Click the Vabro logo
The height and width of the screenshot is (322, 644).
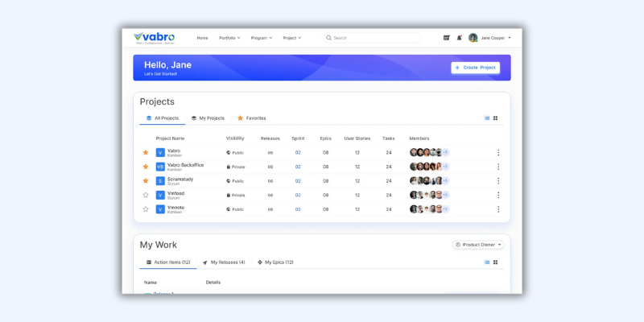coord(155,38)
